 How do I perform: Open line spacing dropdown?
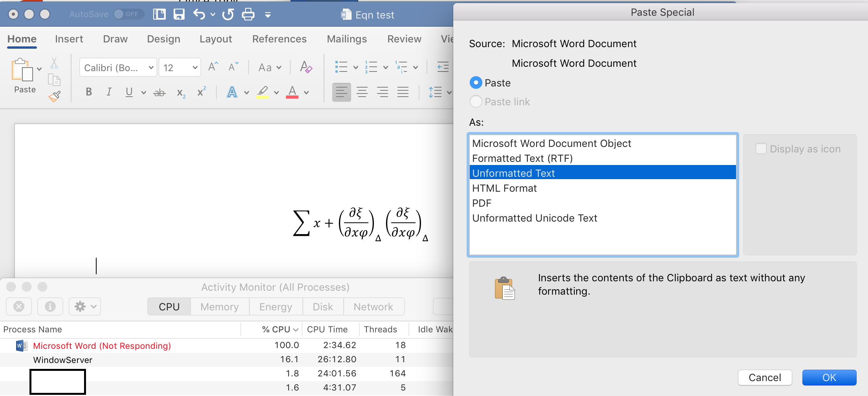(x=449, y=93)
